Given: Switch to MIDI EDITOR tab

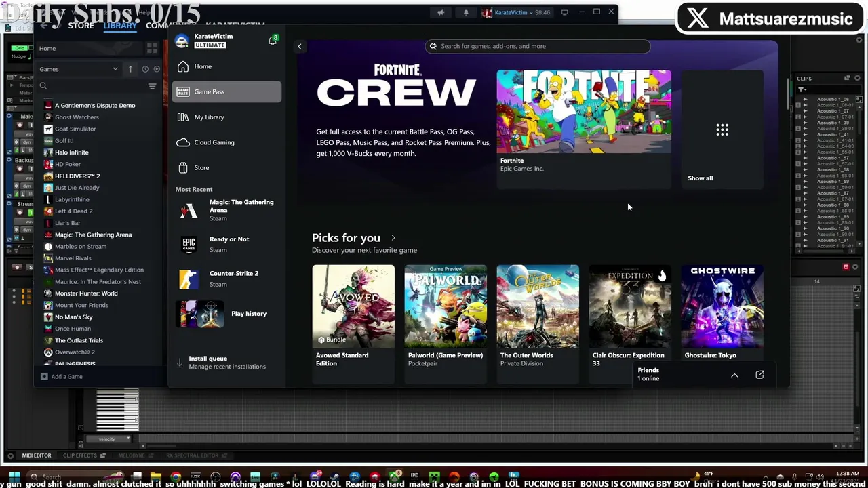Looking at the screenshot, I should point(37,455).
